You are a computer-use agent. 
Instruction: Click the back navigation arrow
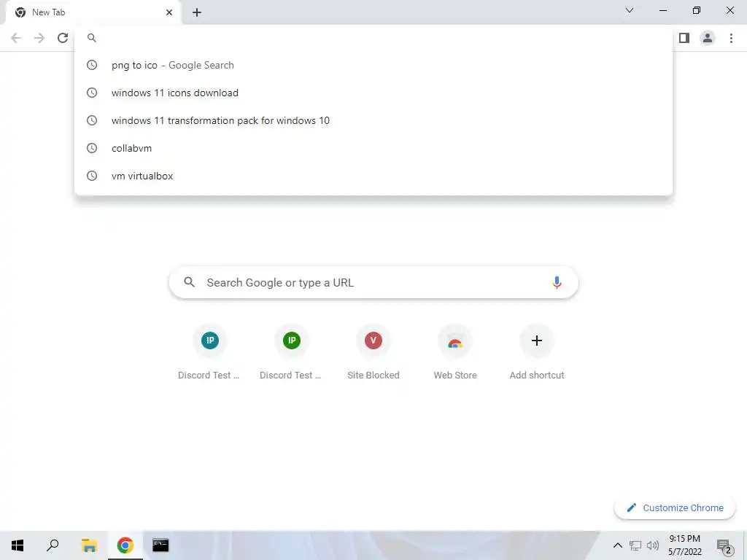[x=16, y=38]
